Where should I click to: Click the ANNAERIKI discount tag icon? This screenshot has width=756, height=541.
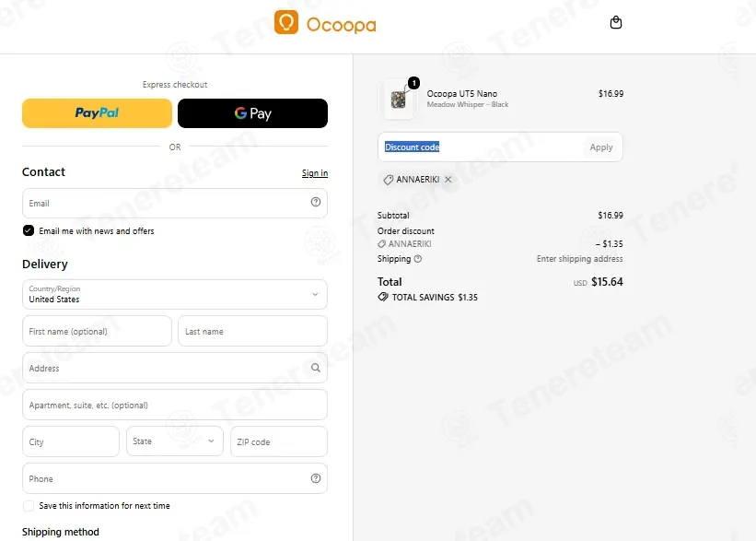(x=388, y=180)
